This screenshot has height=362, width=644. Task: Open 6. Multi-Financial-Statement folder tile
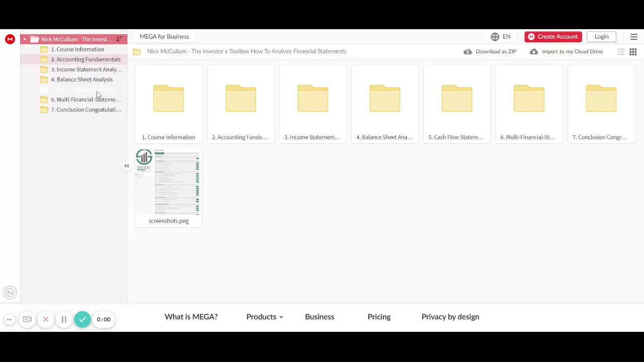click(529, 105)
